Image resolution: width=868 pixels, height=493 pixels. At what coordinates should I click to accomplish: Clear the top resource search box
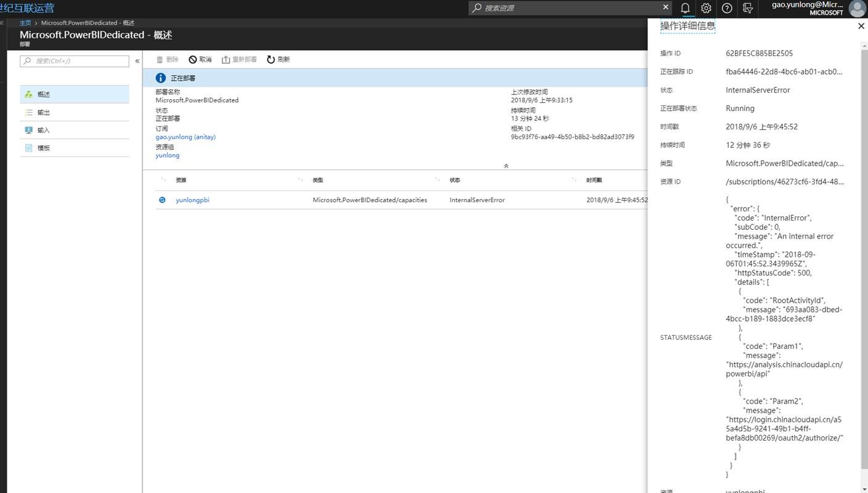point(665,7)
